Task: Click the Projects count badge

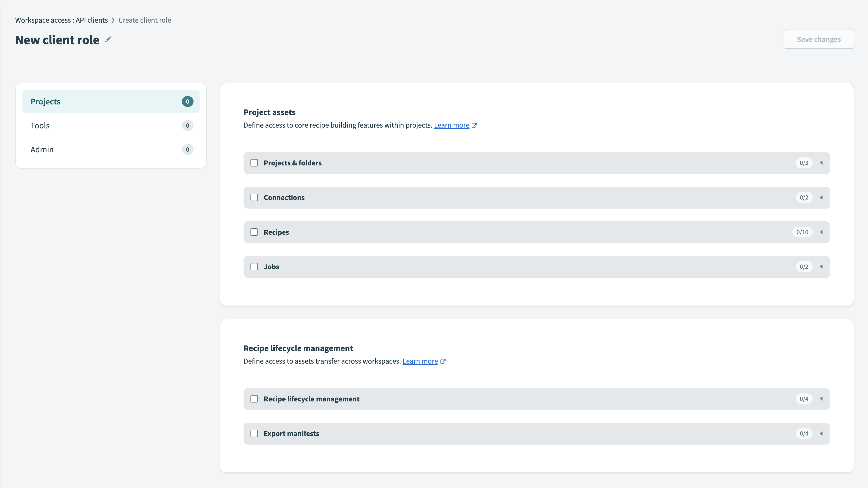Action: (187, 101)
